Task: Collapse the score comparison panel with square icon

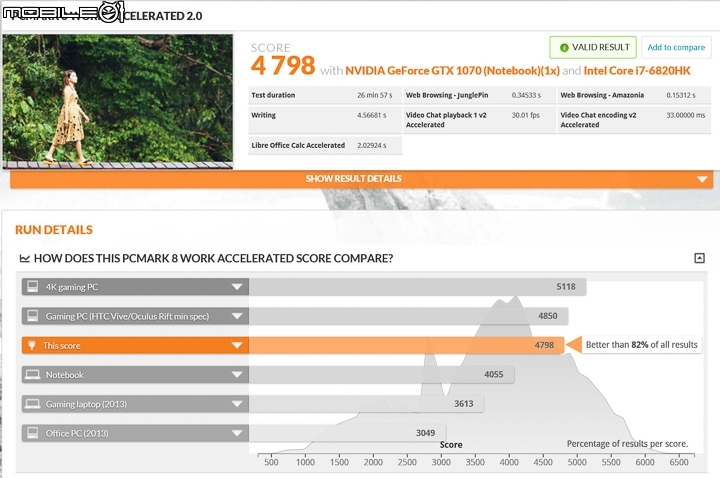Action: pos(699,258)
